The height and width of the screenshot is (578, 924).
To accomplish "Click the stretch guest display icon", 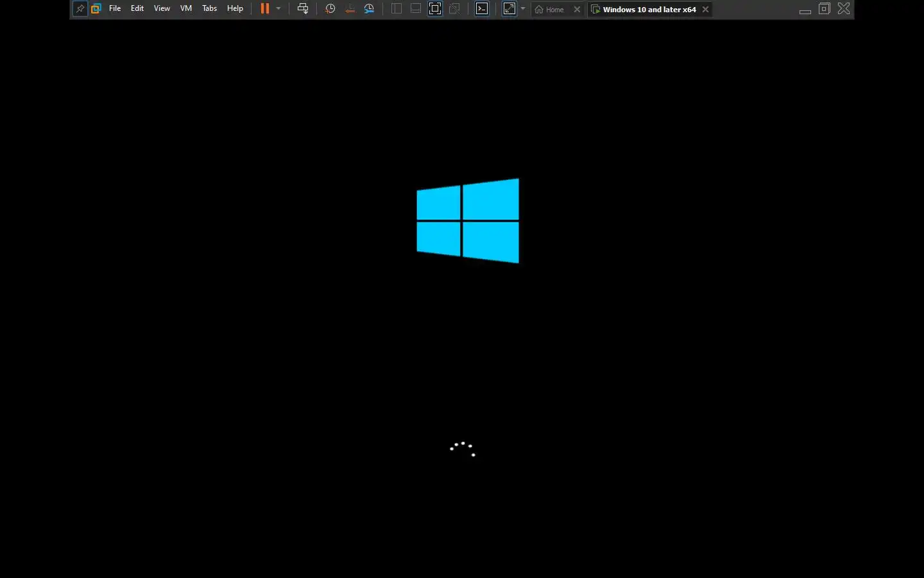I will click(x=509, y=9).
